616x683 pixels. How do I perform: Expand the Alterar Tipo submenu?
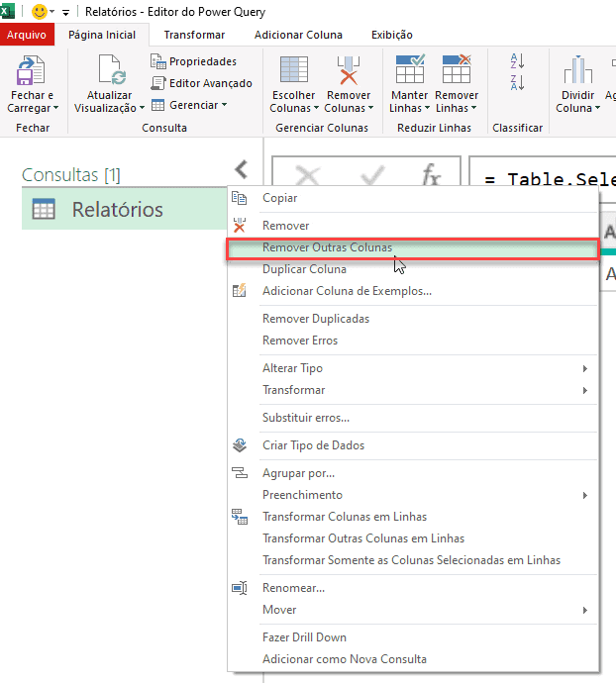coord(585,368)
